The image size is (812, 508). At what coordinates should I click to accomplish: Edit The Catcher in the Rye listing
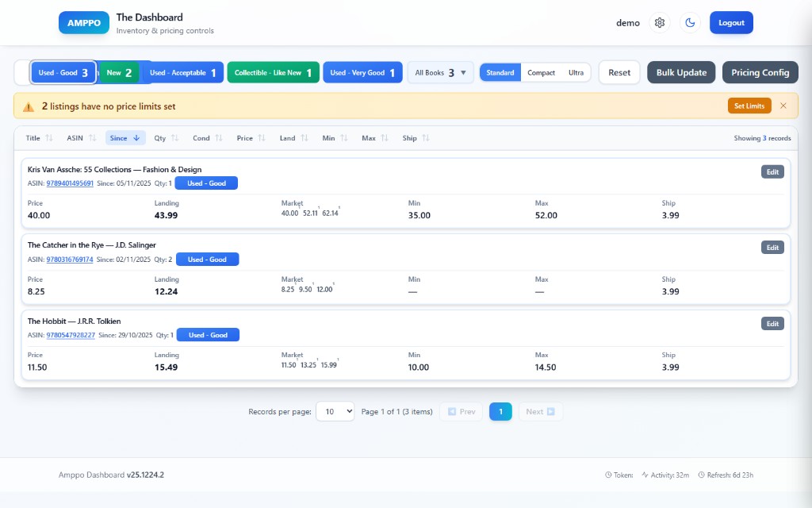pos(772,248)
